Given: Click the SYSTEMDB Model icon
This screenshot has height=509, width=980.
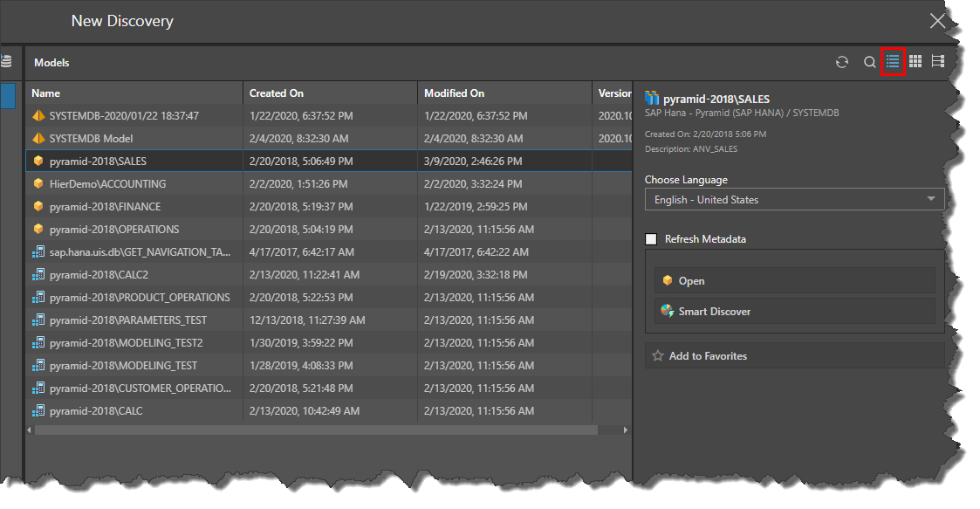Looking at the screenshot, I should point(38,138).
